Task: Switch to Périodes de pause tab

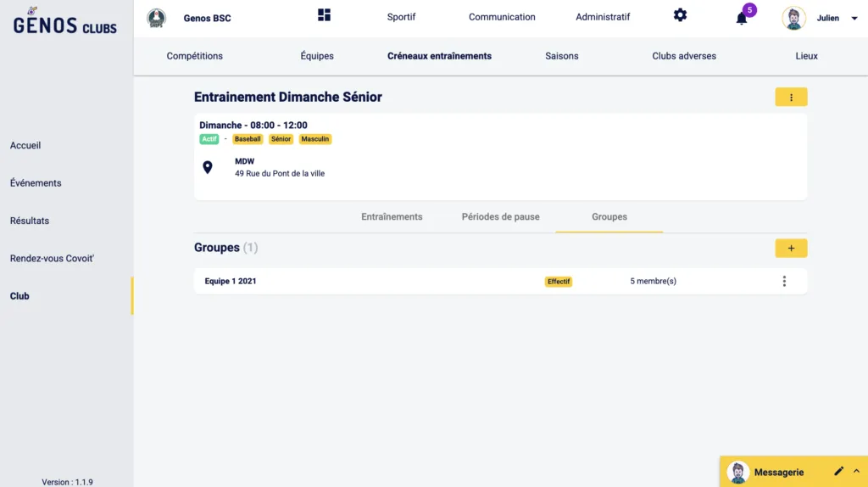Action: coord(500,216)
